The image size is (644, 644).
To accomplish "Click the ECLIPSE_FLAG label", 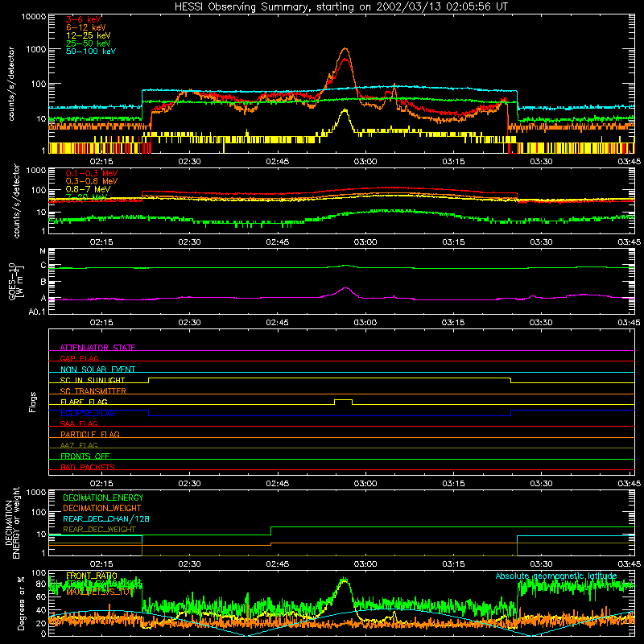I will pyautogui.click(x=88, y=413).
